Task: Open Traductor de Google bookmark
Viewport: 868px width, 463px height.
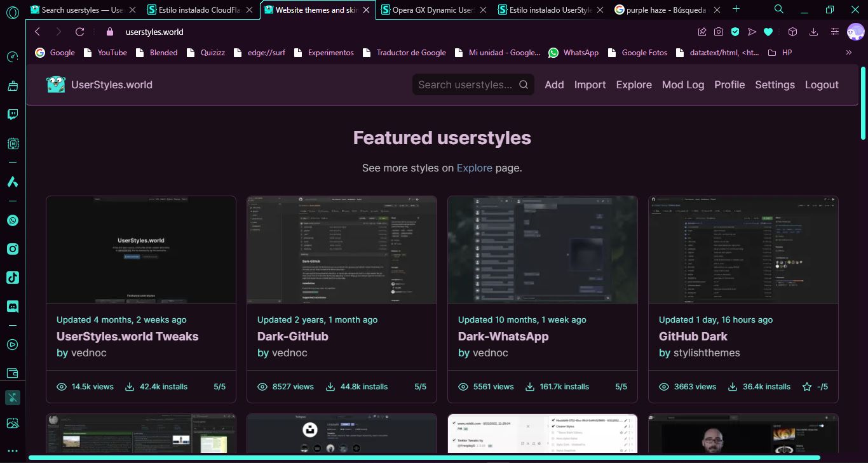Action: tap(403, 53)
